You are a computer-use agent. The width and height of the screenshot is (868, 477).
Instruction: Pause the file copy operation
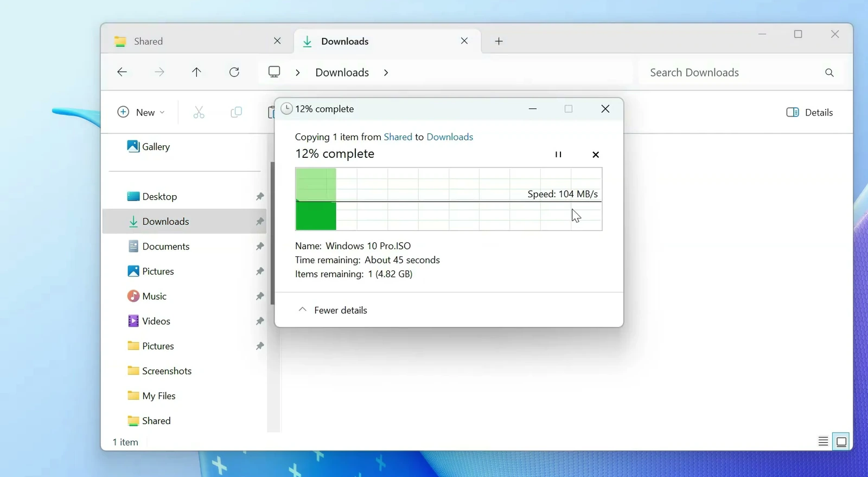pyautogui.click(x=558, y=154)
